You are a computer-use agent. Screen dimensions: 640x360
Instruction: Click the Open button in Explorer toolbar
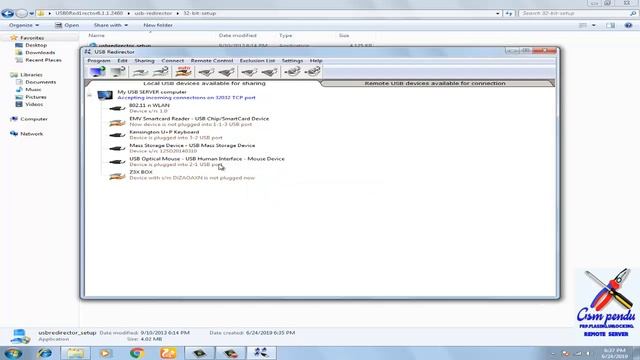click(x=67, y=25)
